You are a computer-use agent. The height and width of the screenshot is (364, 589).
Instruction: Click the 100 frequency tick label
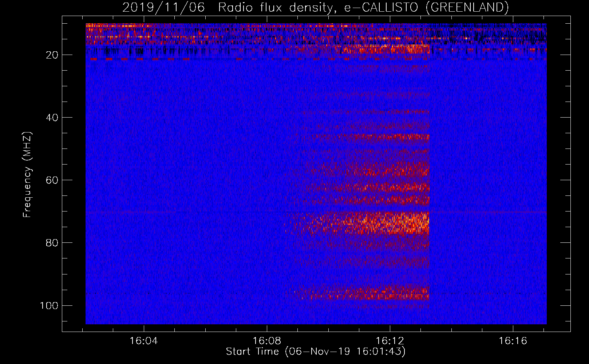pos(49,305)
